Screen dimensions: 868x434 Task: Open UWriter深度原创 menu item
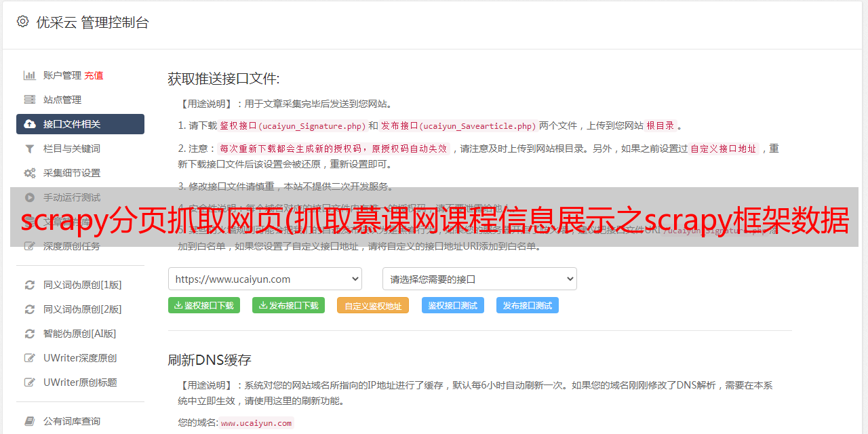tap(80, 358)
